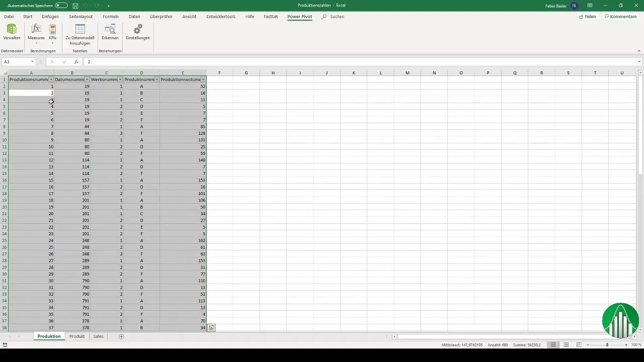Click cell with value 148 in column E
644x362 pixels.
(x=183, y=160)
